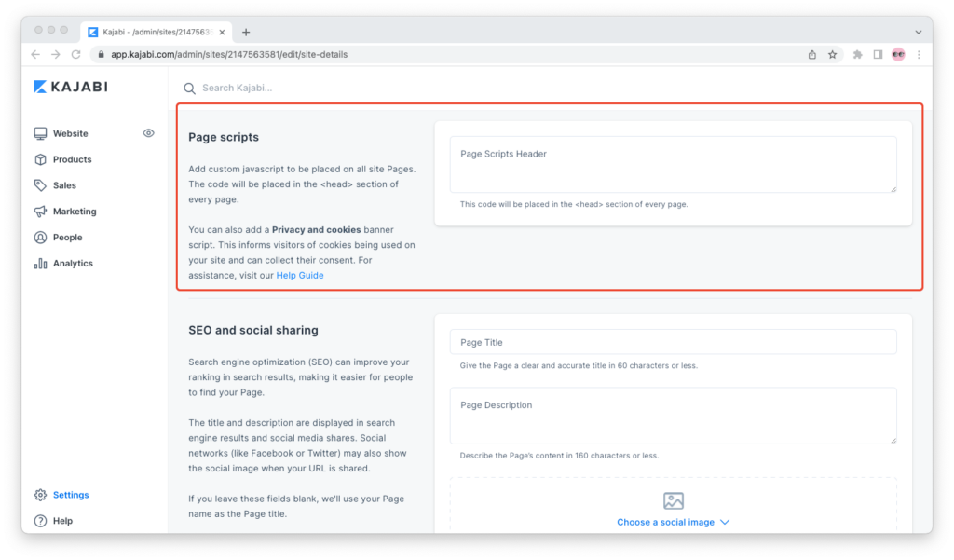Click the site lock icon in address bar

tap(101, 55)
